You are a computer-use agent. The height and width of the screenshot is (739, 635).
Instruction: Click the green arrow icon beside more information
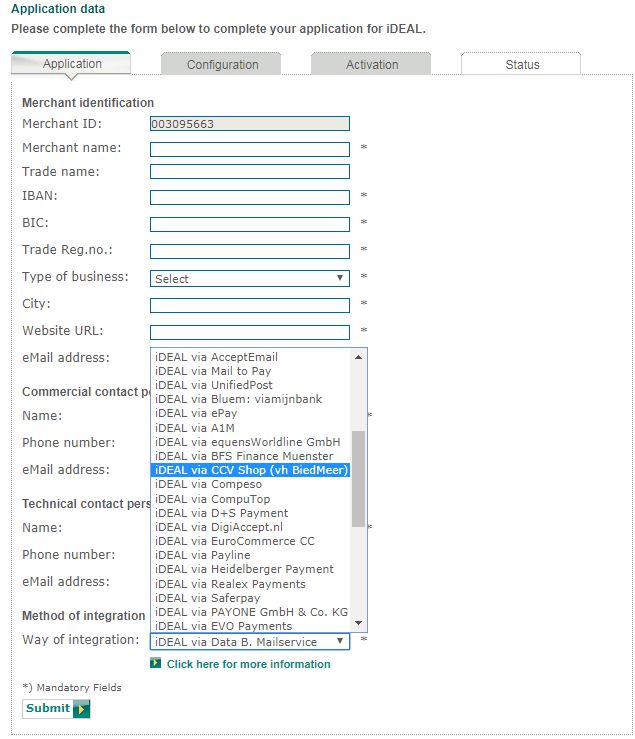(156, 664)
